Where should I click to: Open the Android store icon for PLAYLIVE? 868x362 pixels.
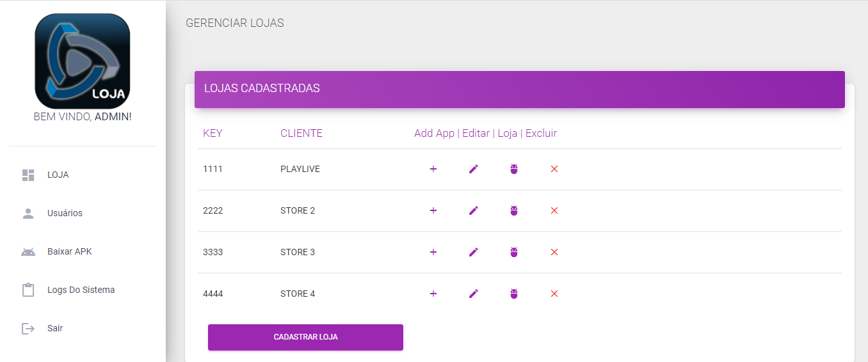coord(514,169)
